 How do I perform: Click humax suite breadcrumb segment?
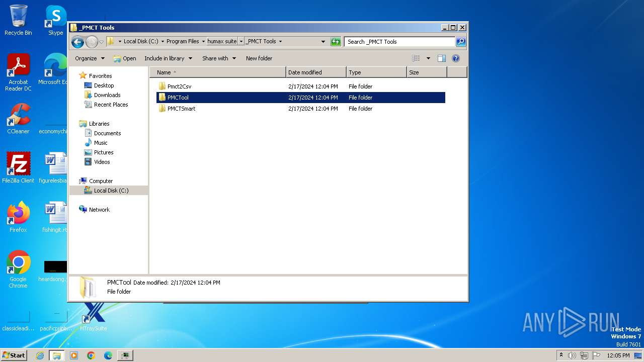pos(222,42)
